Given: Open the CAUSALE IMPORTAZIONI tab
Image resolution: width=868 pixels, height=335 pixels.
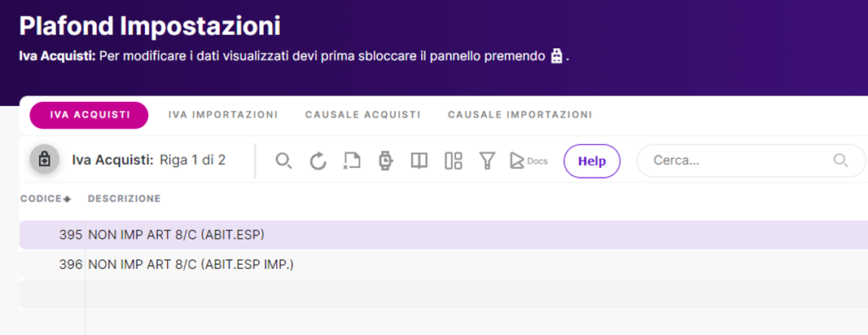Looking at the screenshot, I should tap(519, 115).
